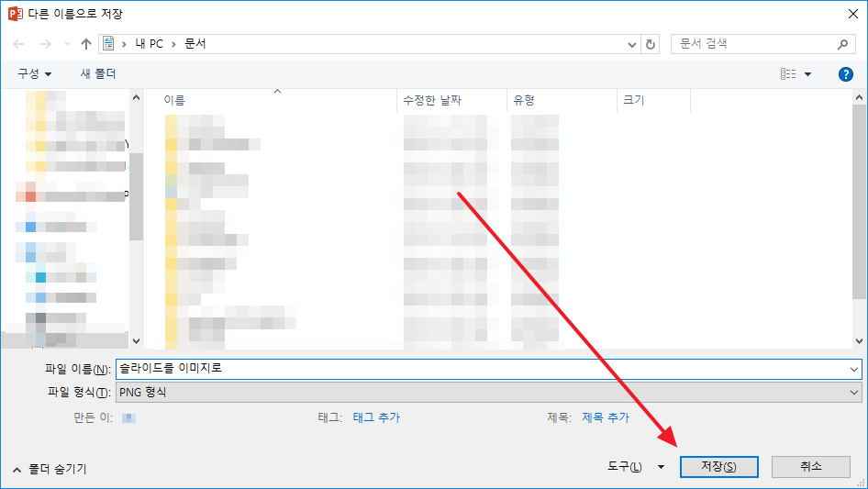868x489 pixels.
Task: Go forward with the right arrow
Action: coord(45,44)
